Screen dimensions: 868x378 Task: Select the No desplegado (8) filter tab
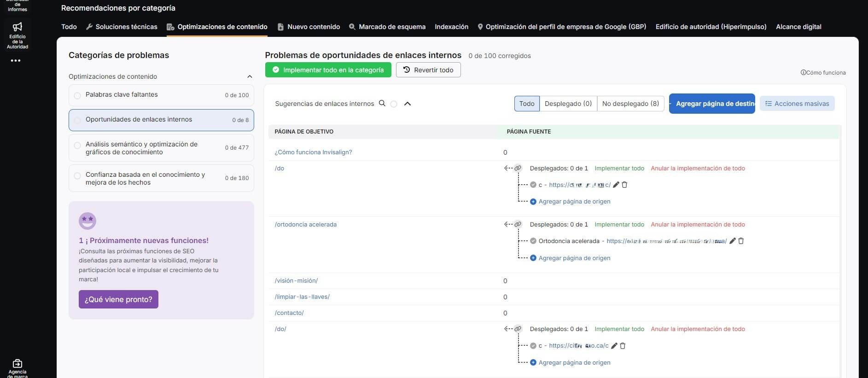[x=630, y=104]
